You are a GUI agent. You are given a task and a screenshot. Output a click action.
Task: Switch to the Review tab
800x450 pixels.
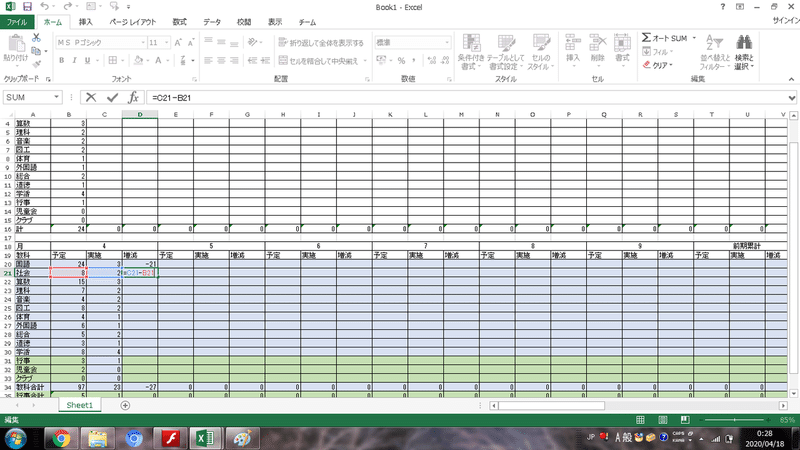pyautogui.click(x=244, y=22)
